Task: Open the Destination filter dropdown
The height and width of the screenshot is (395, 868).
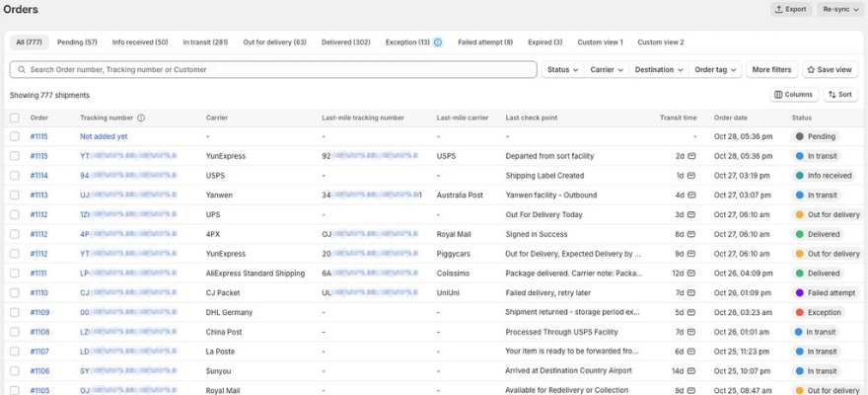Action: (658, 70)
